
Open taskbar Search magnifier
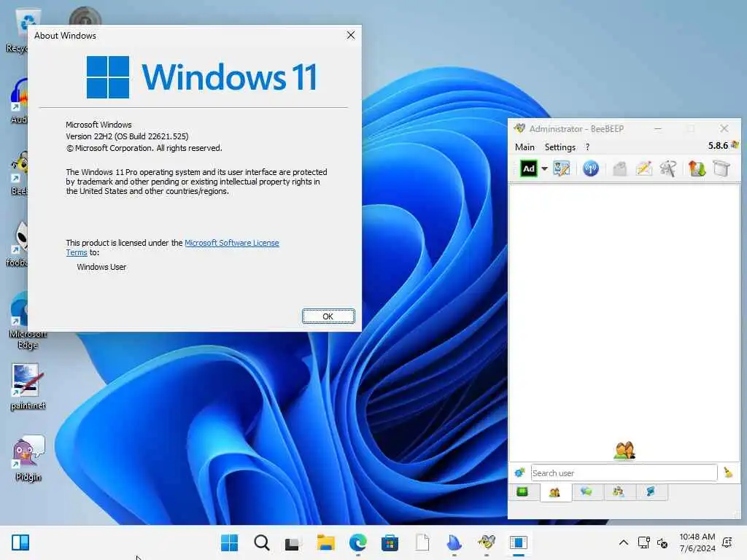click(262, 542)
